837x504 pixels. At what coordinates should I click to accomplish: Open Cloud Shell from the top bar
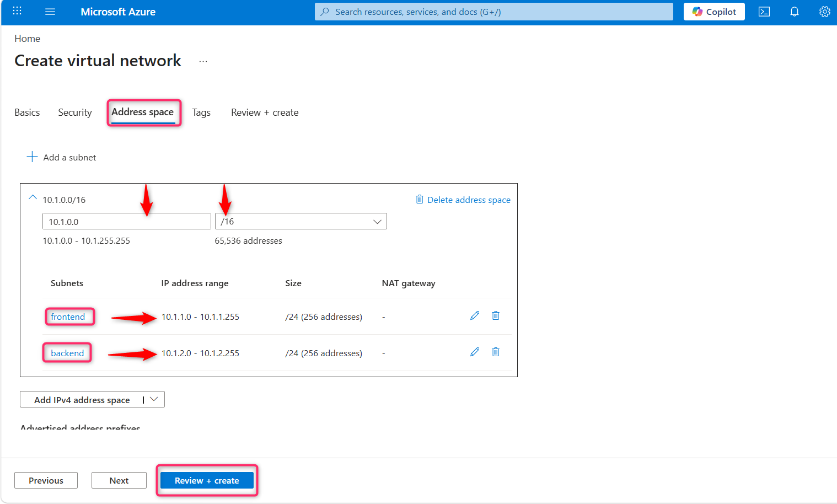click(x=764, y=12)
